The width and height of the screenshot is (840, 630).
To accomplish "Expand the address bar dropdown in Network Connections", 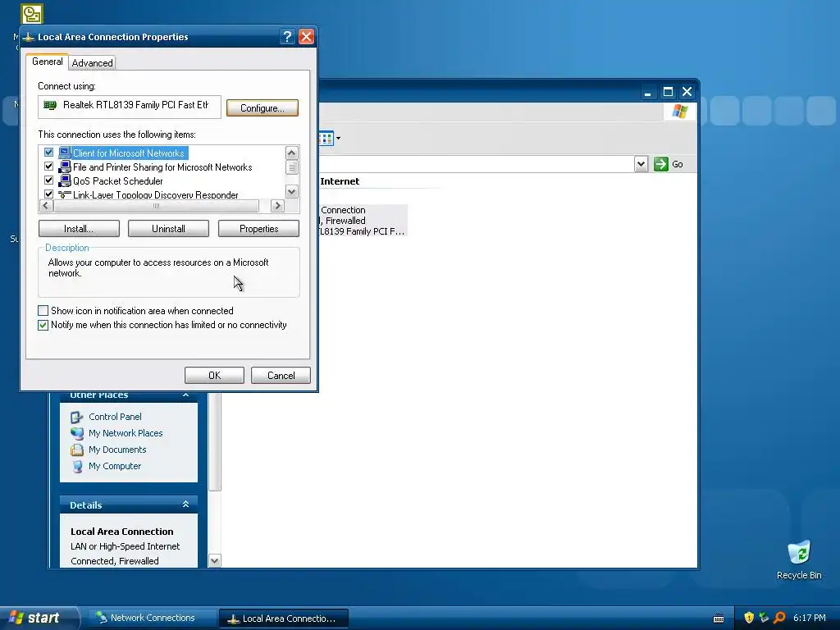I will (641, 164).
